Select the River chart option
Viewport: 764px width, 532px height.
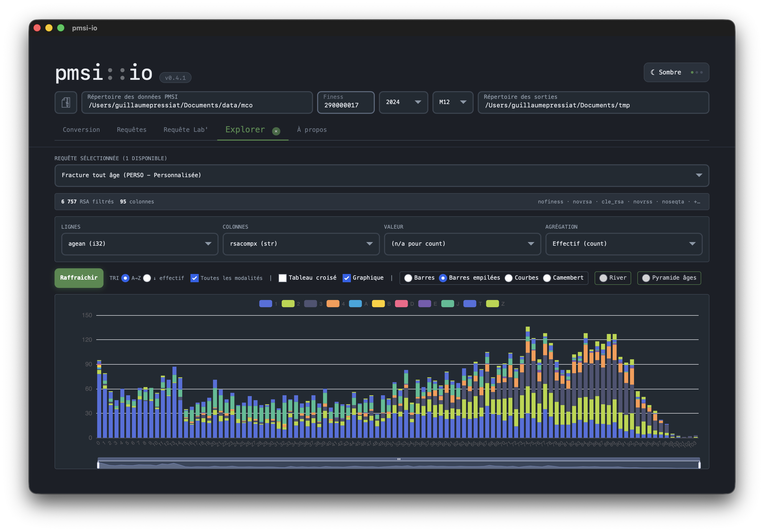coord(613,278)
